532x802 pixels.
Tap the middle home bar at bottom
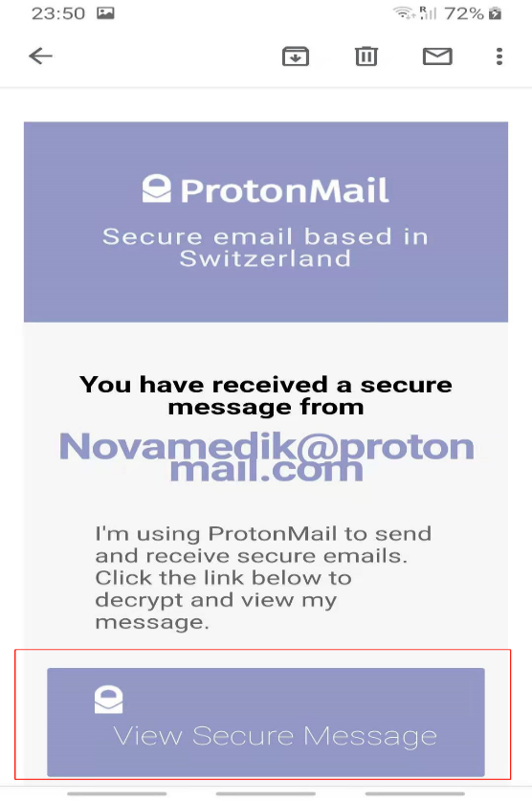[x=265, y=793]
